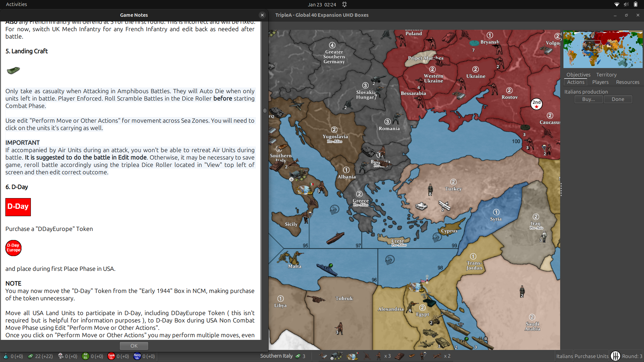Click the 2nd Soviet capital marker on map
Image resolution: width=644 pixels, height=362 pixels.
click(x=536, y=104)
